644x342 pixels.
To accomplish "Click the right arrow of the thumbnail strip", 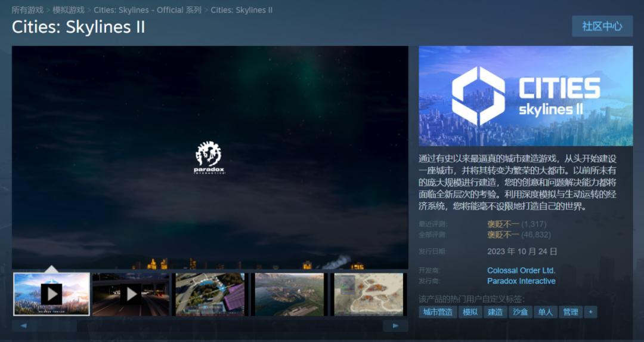I will (x=395, y=326).
